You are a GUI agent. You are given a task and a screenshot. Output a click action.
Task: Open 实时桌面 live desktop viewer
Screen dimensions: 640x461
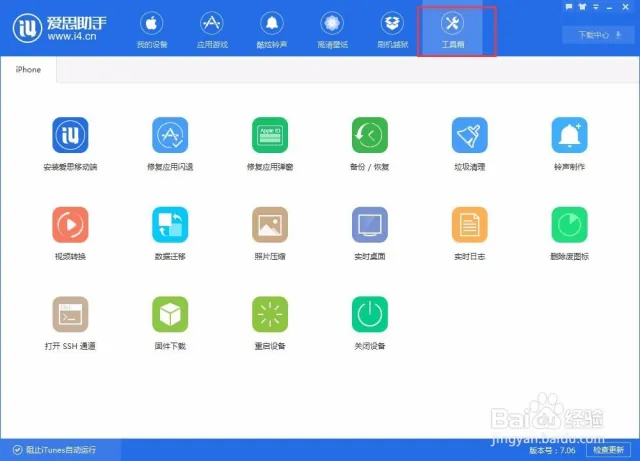369,225
